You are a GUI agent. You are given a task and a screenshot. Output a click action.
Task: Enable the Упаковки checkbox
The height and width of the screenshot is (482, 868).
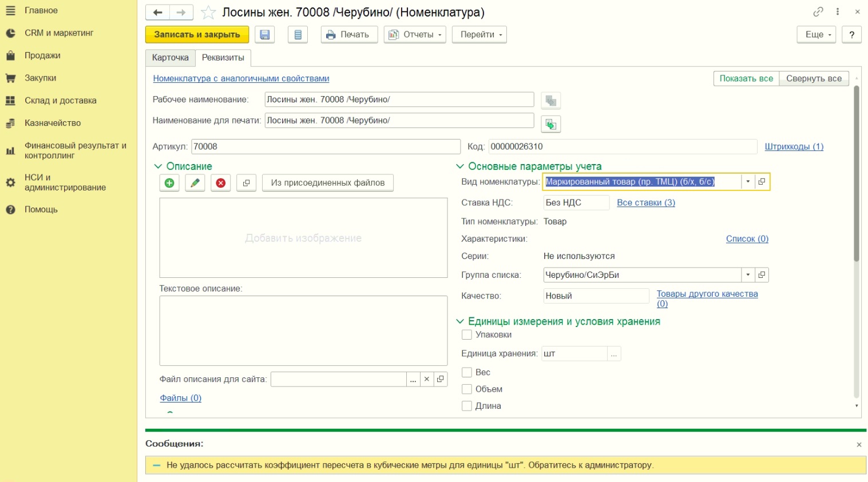[x=467, y=335]
